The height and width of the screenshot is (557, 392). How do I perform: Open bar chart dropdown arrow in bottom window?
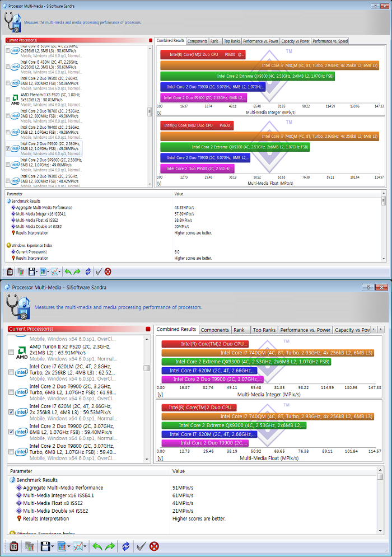coord(68,546)
